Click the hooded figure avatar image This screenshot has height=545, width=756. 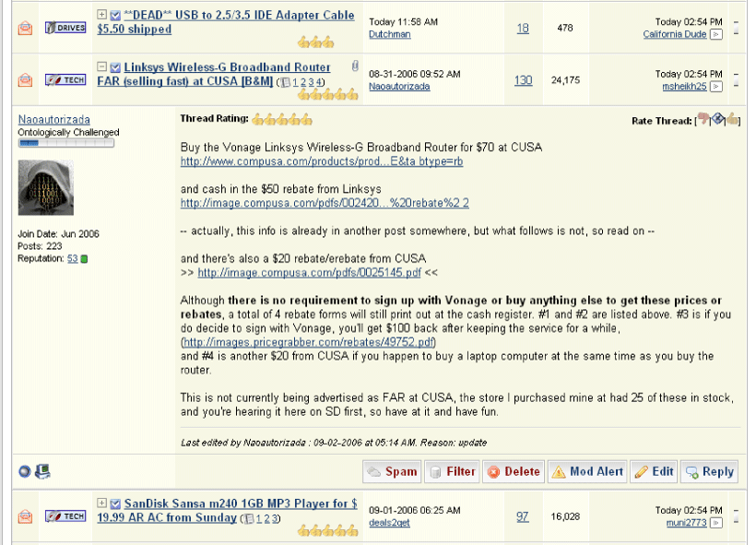(x=46, y=187)
